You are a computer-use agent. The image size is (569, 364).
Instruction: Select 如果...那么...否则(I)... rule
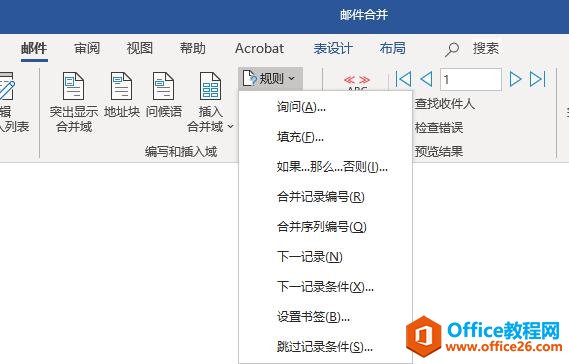326,167
